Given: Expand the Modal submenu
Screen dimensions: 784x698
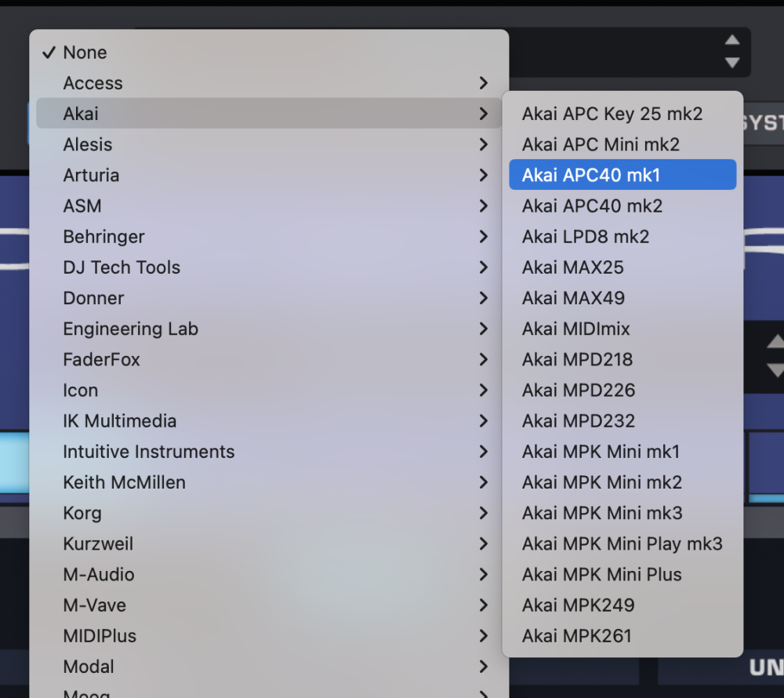Looking at the screenshot, I should click(89, 667).
